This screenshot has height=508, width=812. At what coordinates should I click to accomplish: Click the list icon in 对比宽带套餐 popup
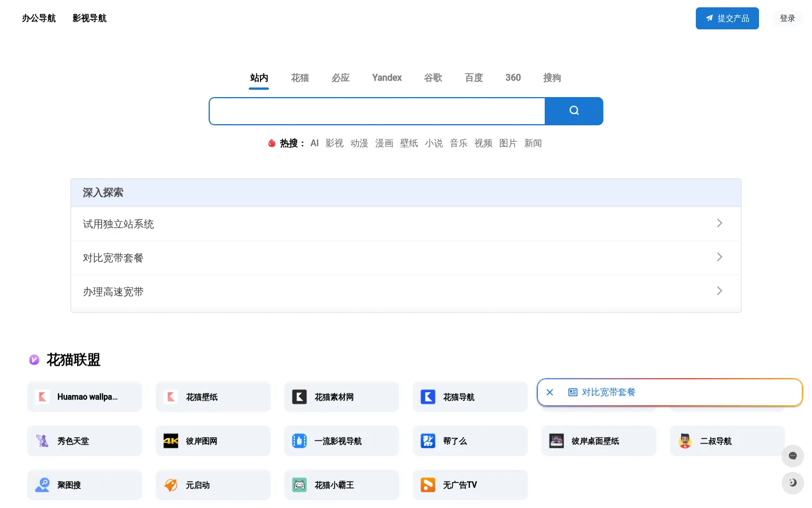573,392
